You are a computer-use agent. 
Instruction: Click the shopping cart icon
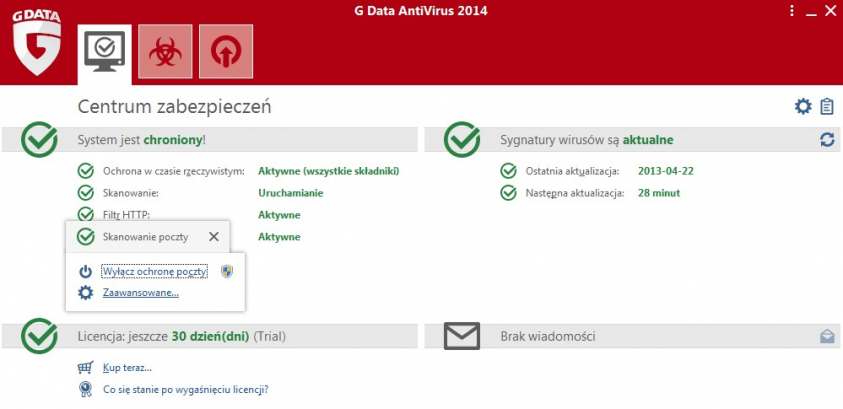coord(86,368)
